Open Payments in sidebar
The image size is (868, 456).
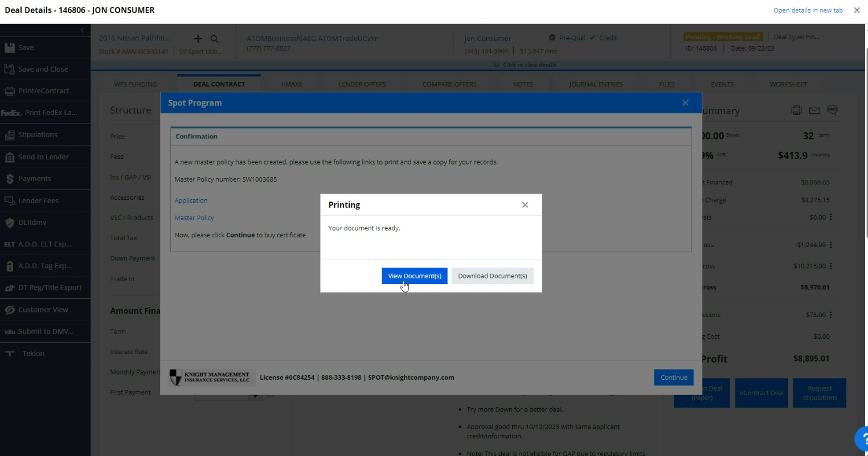pos(45,179)
